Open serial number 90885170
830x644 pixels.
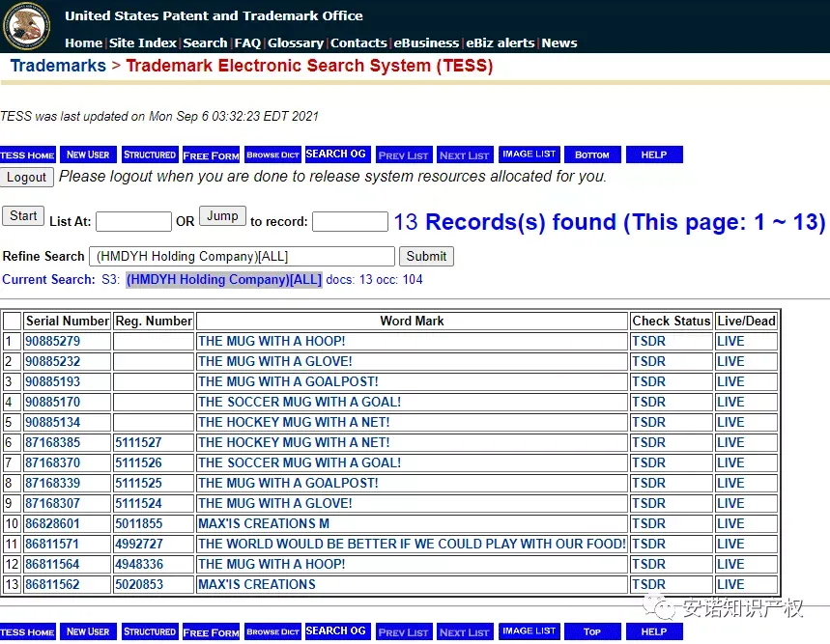click(x=53, y=402)
